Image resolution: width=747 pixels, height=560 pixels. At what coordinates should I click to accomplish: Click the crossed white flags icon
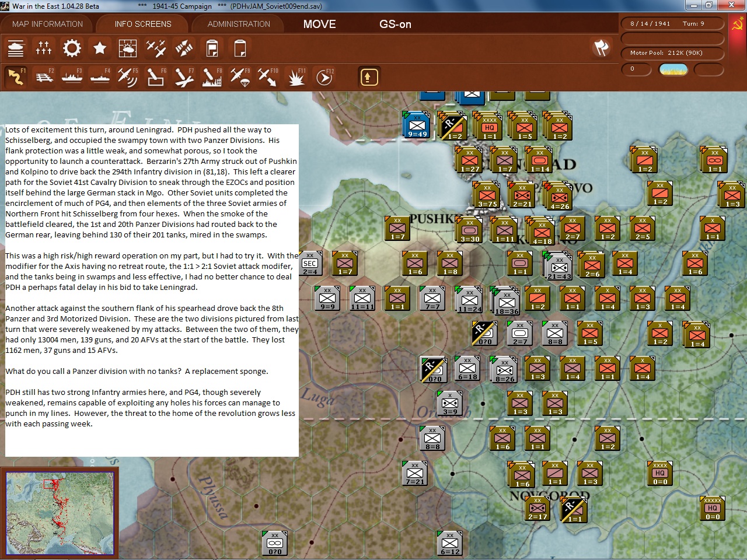pos(601,47)
